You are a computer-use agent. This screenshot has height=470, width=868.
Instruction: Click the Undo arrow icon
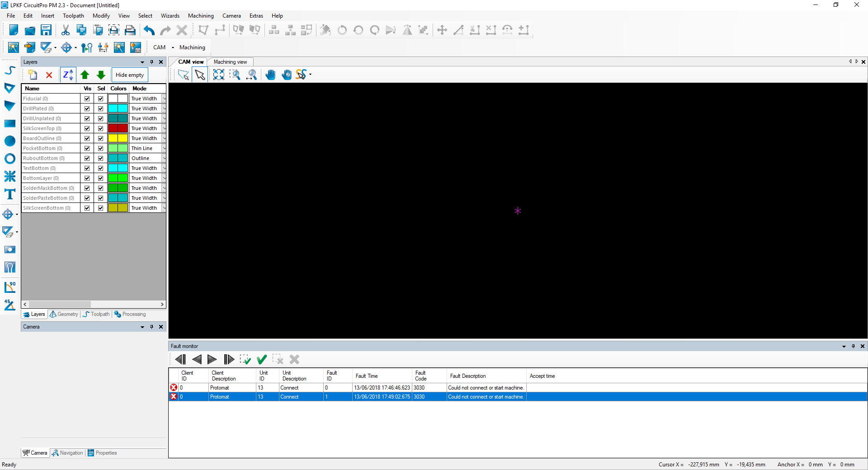pyautogui.click(x=149, y=30)
